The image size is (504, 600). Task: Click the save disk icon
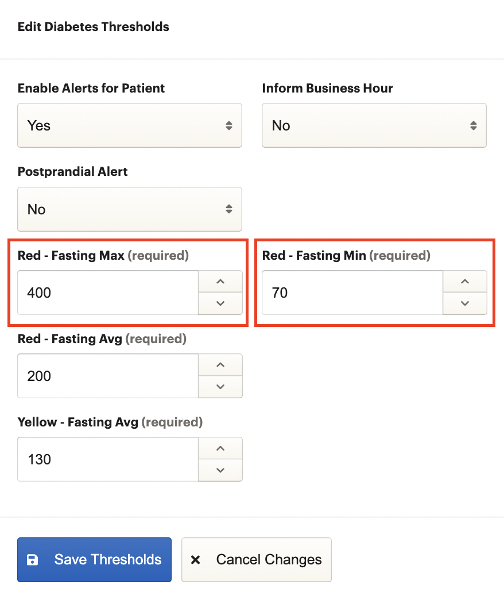[33, 560]
